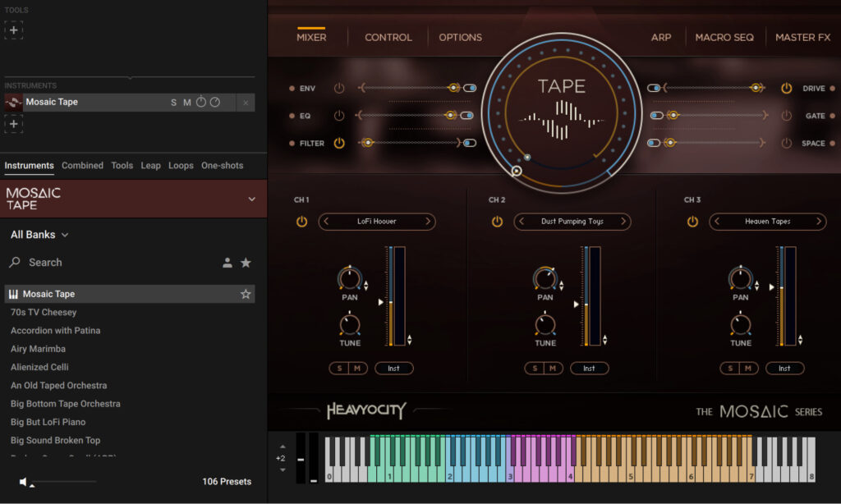Toggle the ENV slider switch on
Screen dimensions: 841x504
pos(470,88)
